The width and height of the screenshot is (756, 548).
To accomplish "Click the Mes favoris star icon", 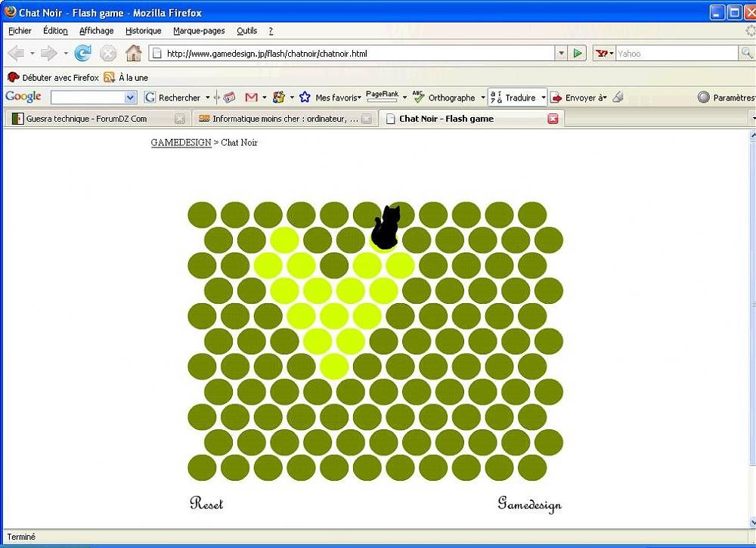I will 305,98.
